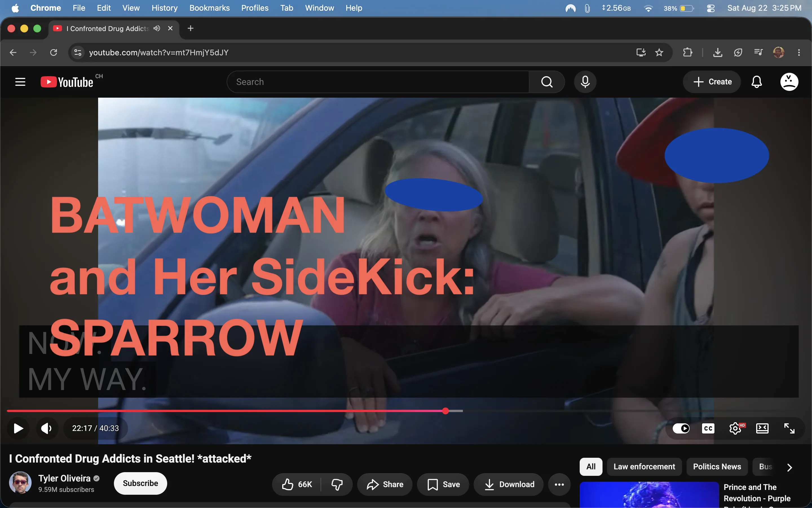This screenshot has height=508, width=812.
Task: Play the video
Action: (x=18, y=428)
